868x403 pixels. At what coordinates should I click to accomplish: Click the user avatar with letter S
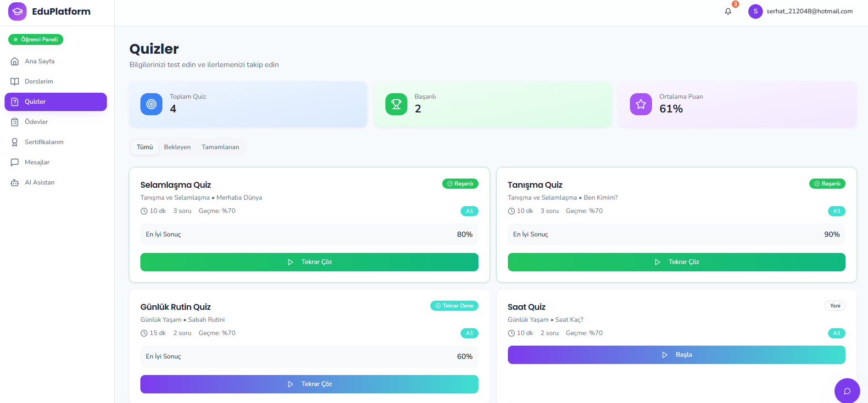pos(755,11)
